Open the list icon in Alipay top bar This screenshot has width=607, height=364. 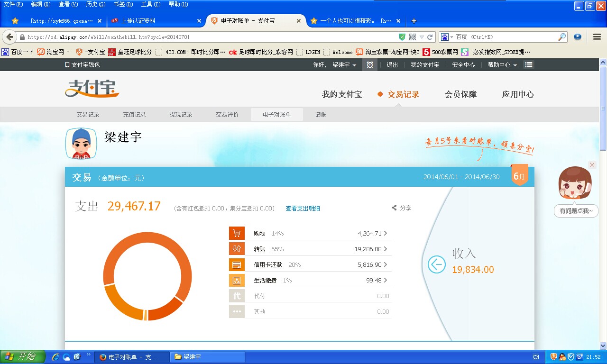coord(529,65)
